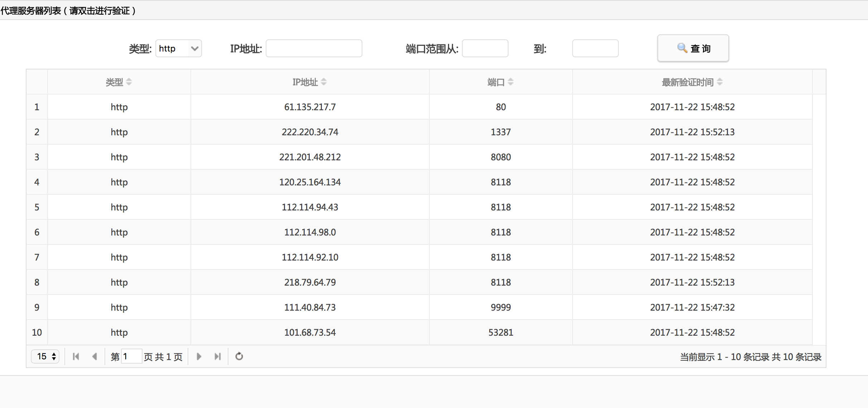Select row with IP 61.135.217.7

310,107
